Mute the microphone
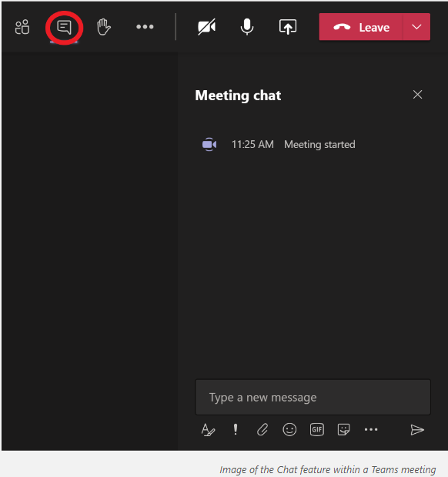This screenshot has width=448, height=477. [x=247, y=27]
